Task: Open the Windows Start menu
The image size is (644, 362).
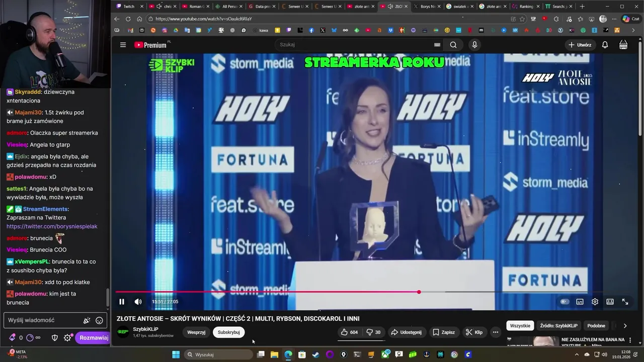Action: [176, 354]
